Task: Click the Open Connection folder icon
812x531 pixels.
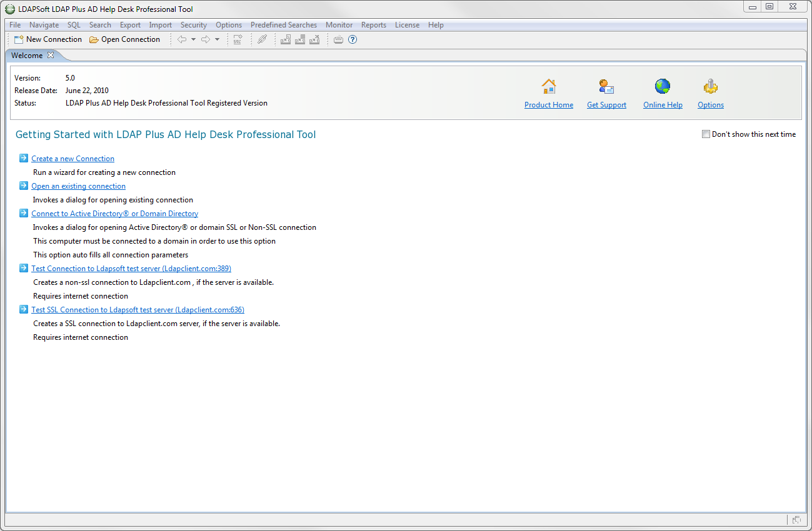Action: point(94,39)
